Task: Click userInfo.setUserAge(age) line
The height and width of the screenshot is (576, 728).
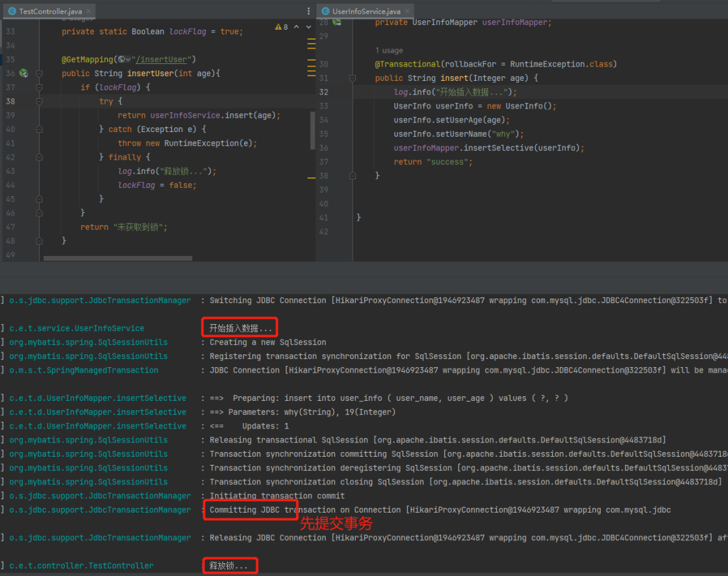Action: (452, 120)
